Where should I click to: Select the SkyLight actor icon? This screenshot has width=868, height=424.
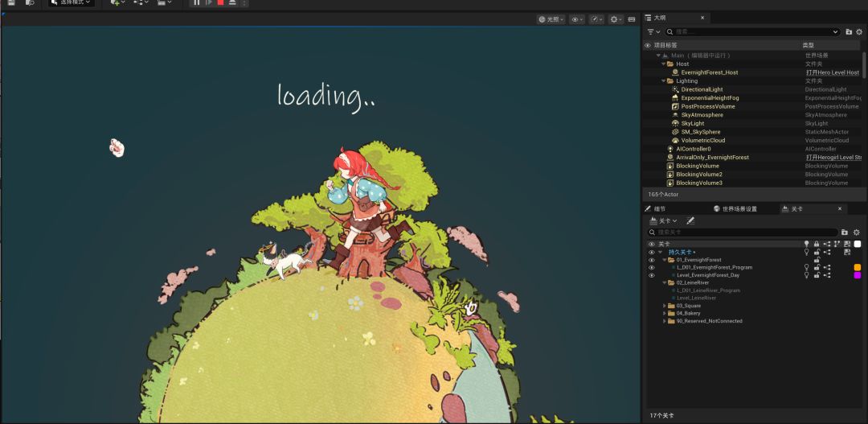[x=675, y=124]
